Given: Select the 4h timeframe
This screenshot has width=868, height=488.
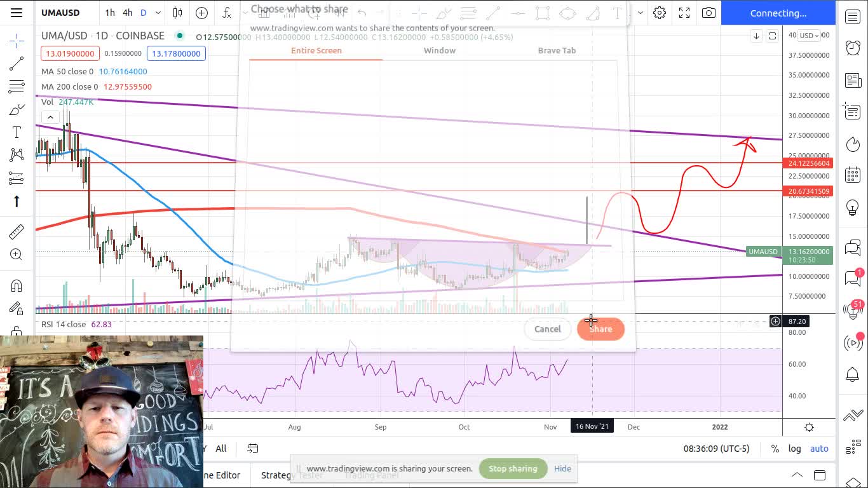Looking at the screenshot, I should (128, 13).
